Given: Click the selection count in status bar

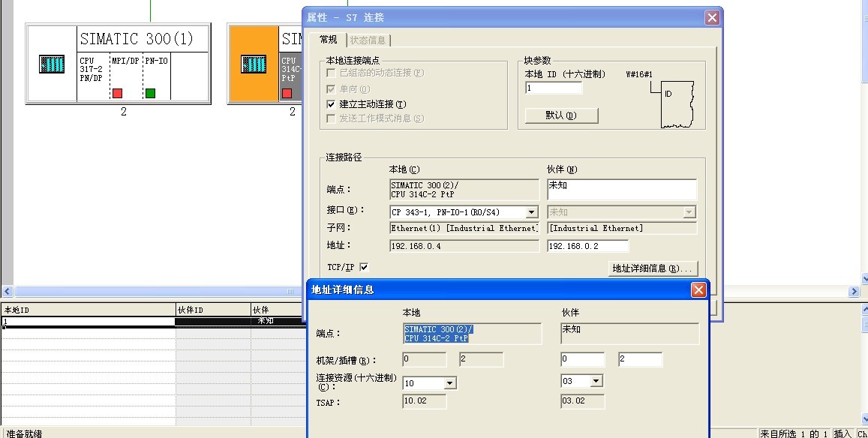Looking at the screenshot, I should (x=794, y=433).
